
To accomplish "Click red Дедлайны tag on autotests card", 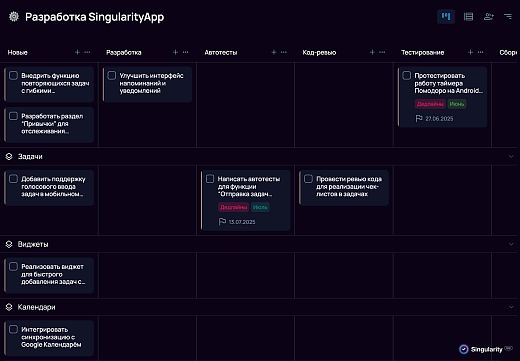I will coord(233,207).
